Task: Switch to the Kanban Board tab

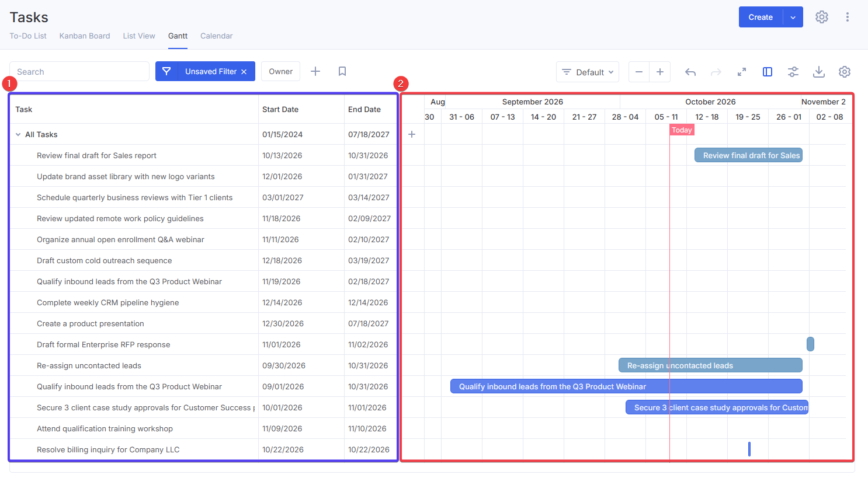Action: click(85, 36)
